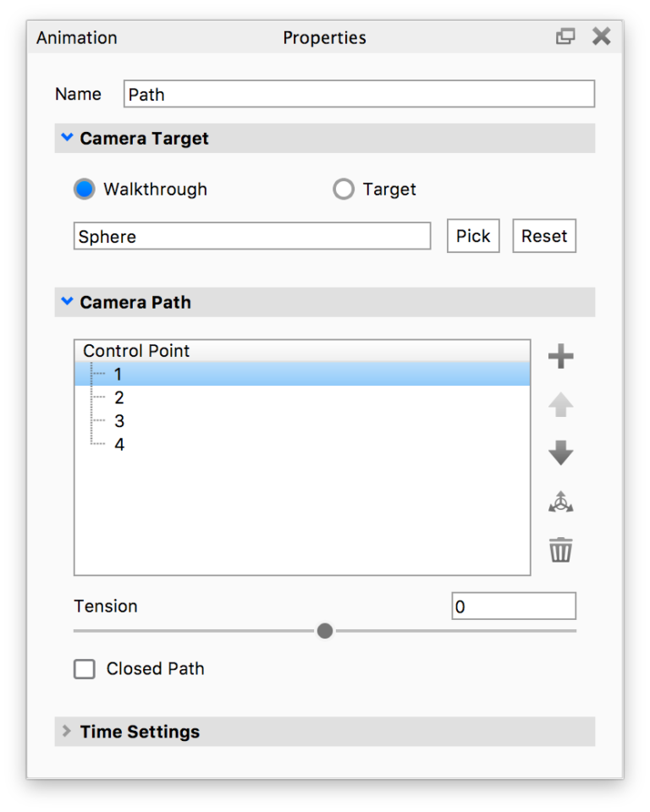
Task: Click the Tension value field
Action: pos(513,606)
